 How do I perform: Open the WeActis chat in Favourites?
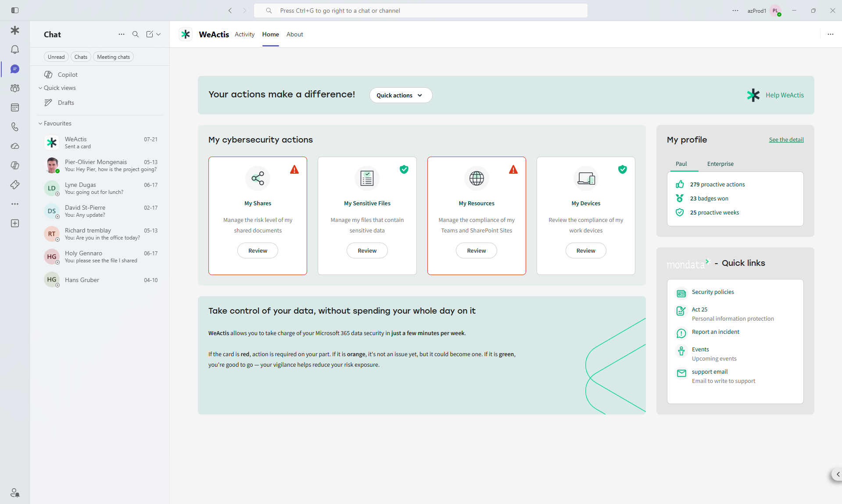tap(100, 143)
